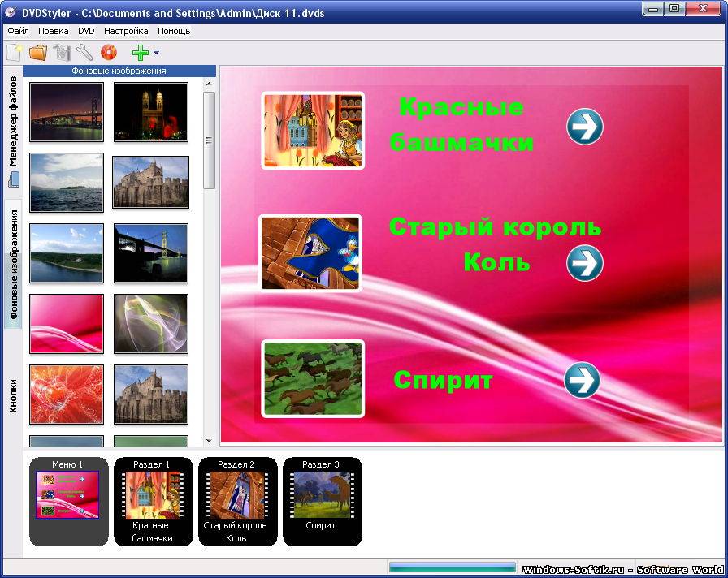Pick the castle background beside the sea photo
Screen dimensions: 728x578
click(x=151, y=183)
